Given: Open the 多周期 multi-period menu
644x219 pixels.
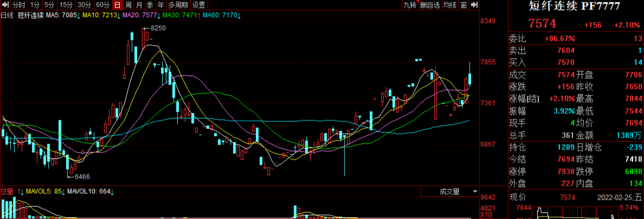Looking at the screenshot, I should tap(178, 5).
